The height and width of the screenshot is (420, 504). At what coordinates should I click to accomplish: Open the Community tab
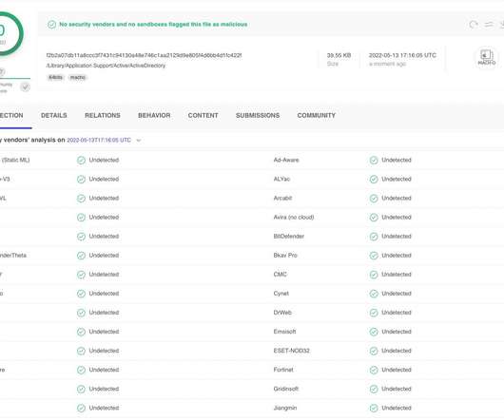317,115
